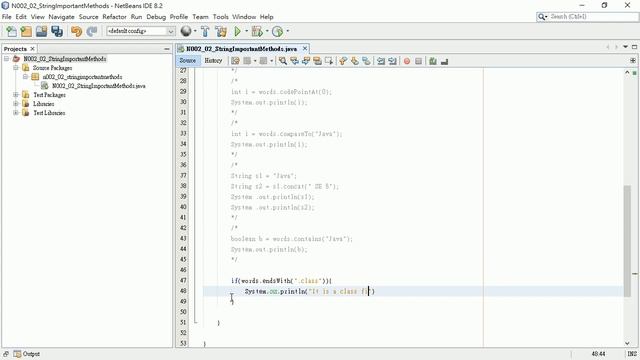Click the New File toolbar icon
Viewport: 640px width, 360px height.
(11, 31)
